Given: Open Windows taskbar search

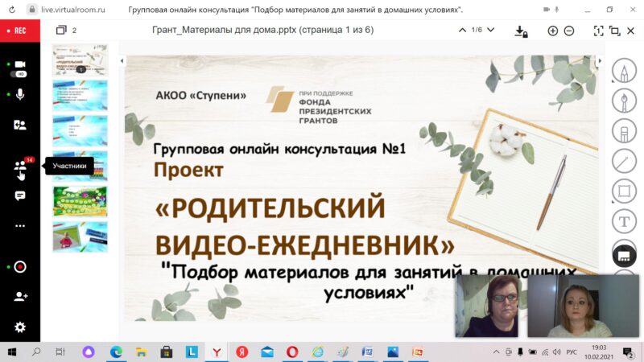Looking at the screenshot, I should click(36, 352).
